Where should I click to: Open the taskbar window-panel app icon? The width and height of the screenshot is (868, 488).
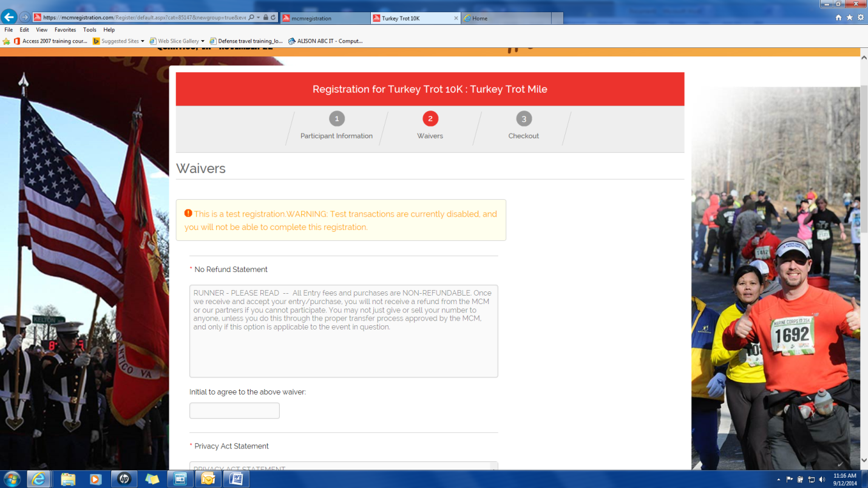point(180,479)
